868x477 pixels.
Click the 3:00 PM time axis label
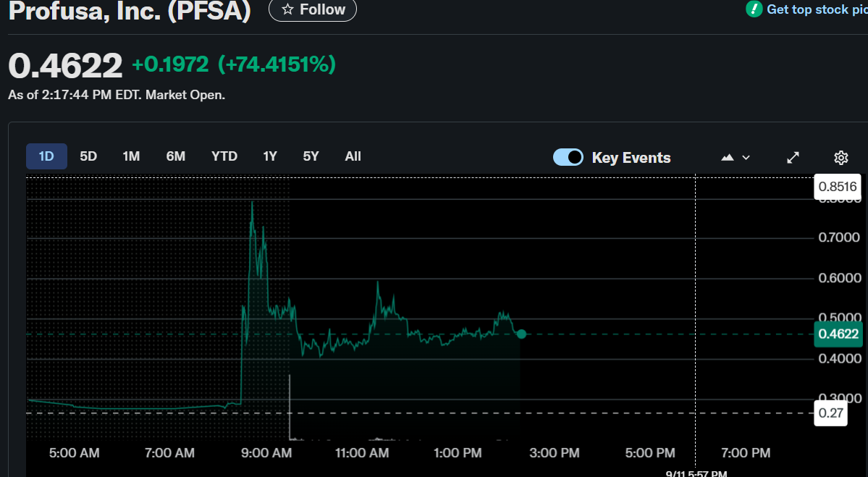pyautogui.click(x=554, y=453)
